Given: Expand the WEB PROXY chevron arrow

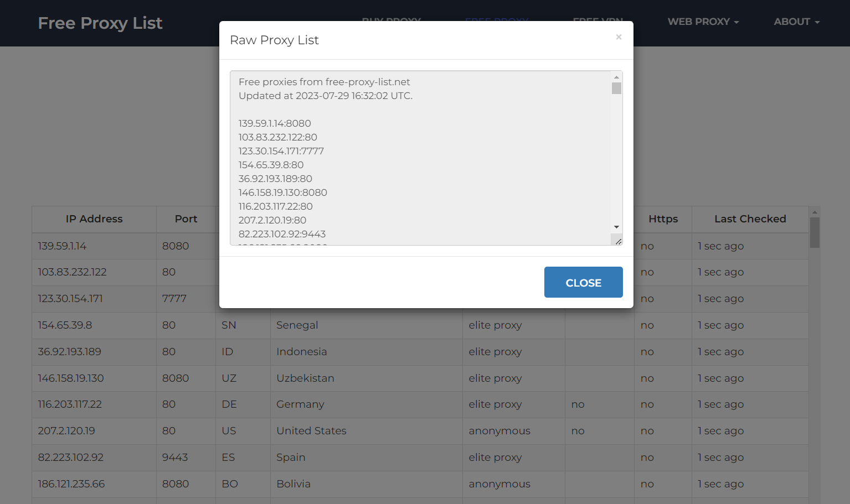Looking at the screenshot, I should (736, 23).
